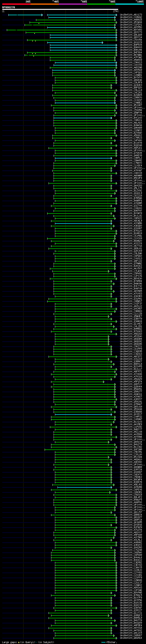Viewport: 146px width, 644px height.
Task: Click the cyan =50char. scale line
Action: 103,642
